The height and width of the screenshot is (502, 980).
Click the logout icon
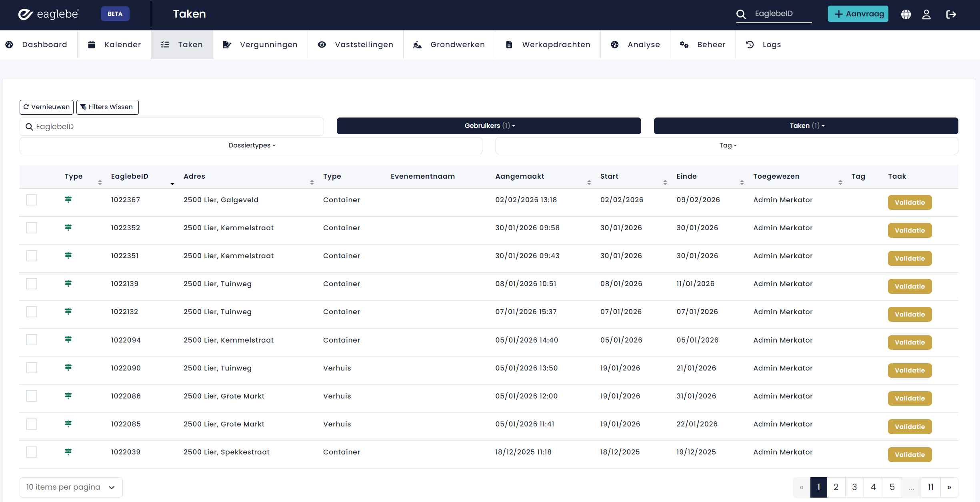pos(951,14)
